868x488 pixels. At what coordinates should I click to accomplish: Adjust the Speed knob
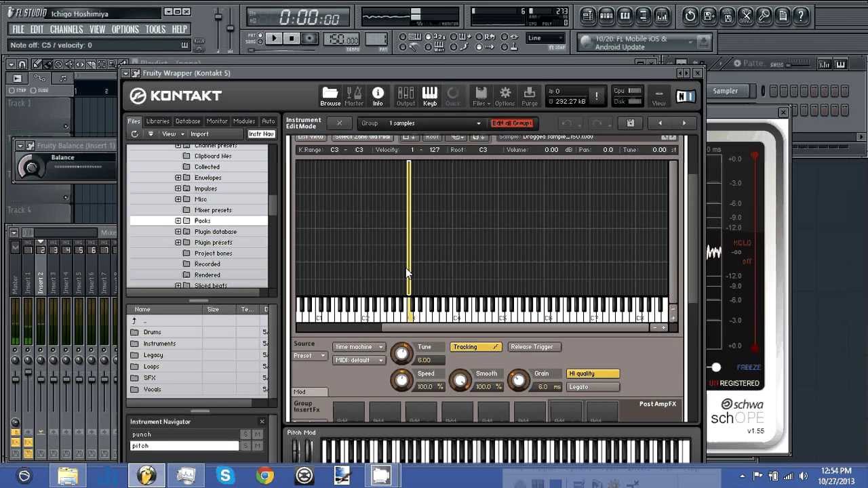(x=401, y=380)
